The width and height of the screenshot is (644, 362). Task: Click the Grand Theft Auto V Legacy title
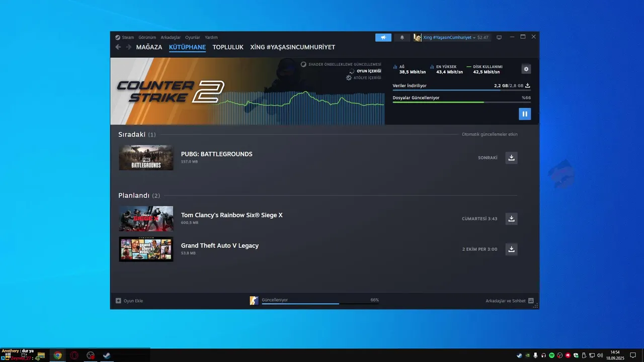(220, 245)
